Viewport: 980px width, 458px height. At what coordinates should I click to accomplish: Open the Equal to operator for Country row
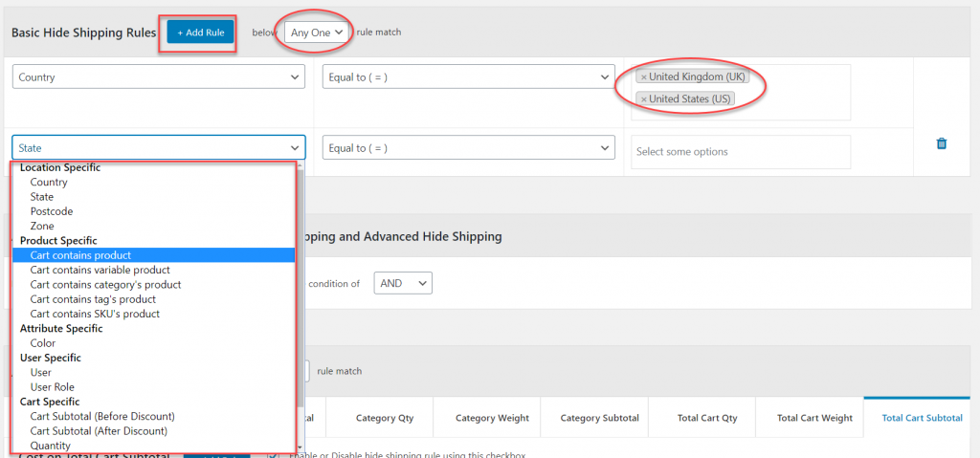tap(468, 77)
